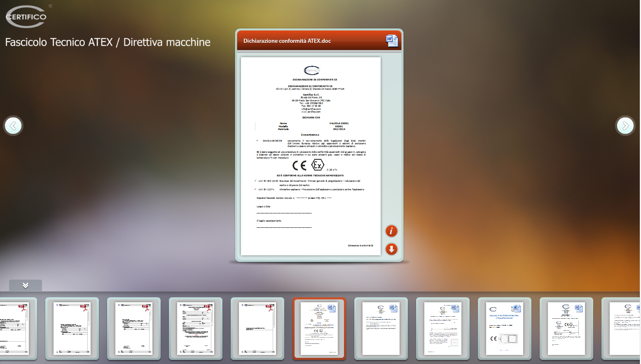Click the orange info button
This screenshot has width=641, height=364.
click(x=391, y=231)
